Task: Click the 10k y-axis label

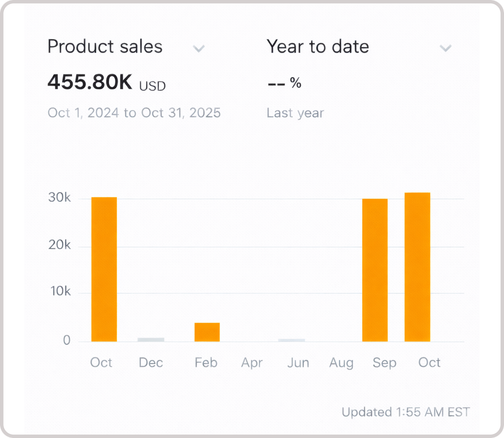Action: point(60,291)
